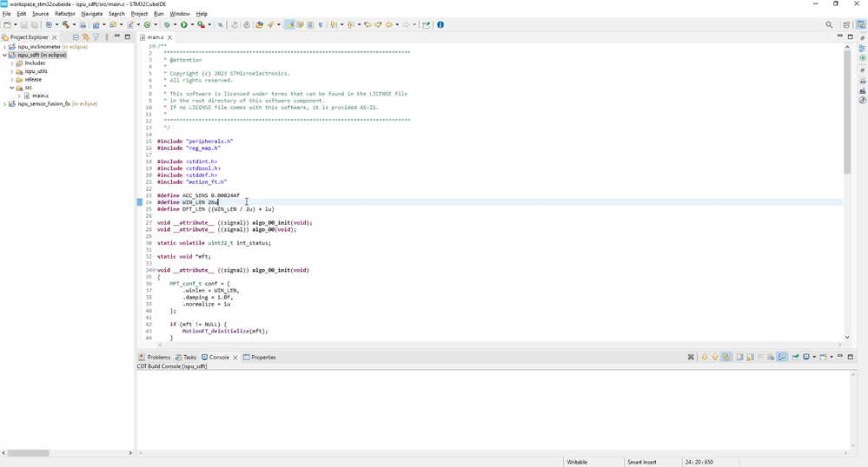The width and height of the screenshot is (868, 467).
Task: Switch to the Problems tab
Action: [155, 358]
